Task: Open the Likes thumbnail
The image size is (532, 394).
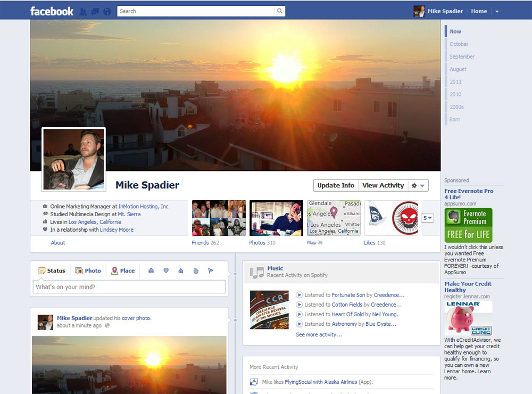Action: click(x=391, y=218)
